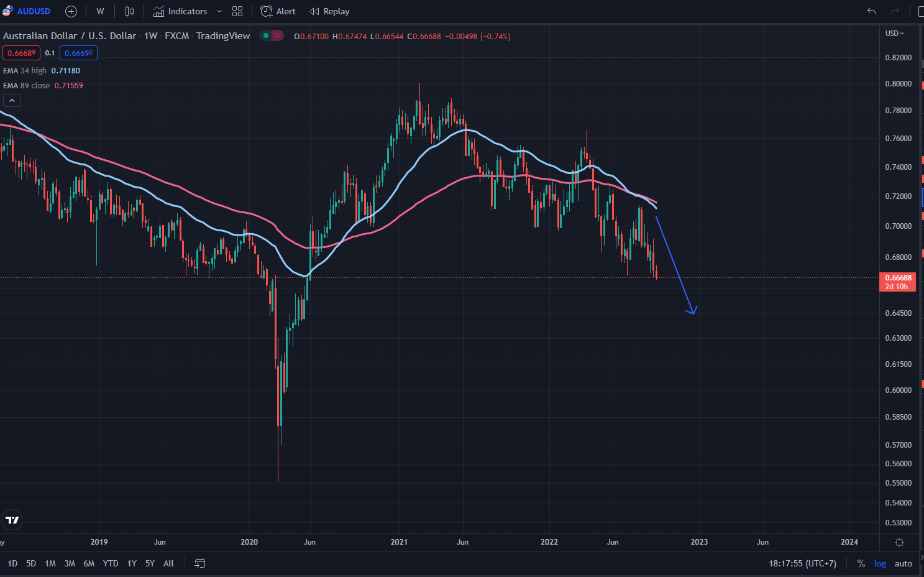Set time range to 1D
The image size is (924, 577).
pos(12,563)
